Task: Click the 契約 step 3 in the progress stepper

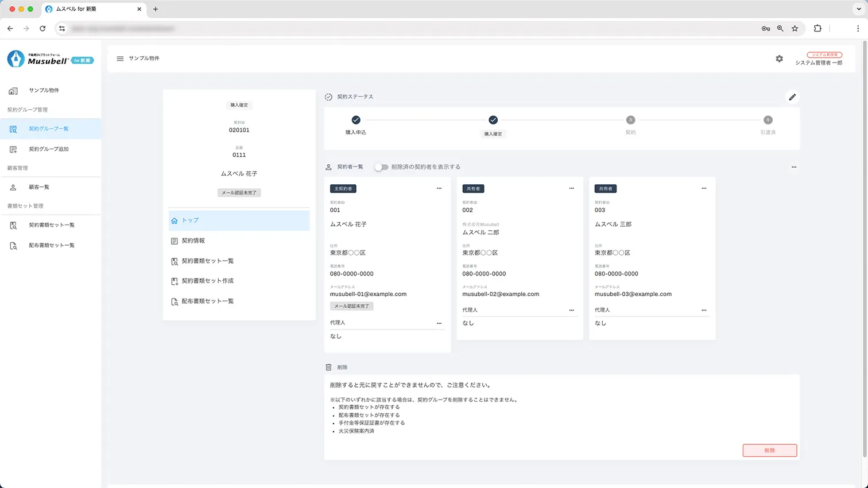Action: pos(630,120)
